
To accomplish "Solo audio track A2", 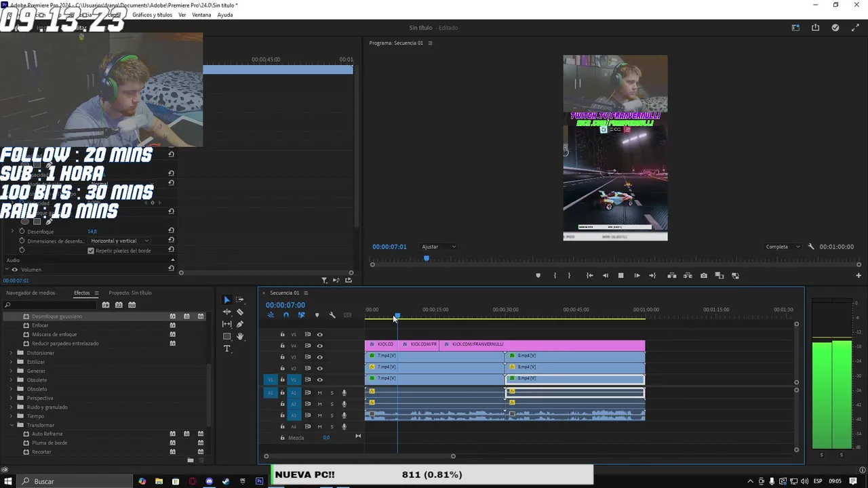I will [x=332, y=404].
